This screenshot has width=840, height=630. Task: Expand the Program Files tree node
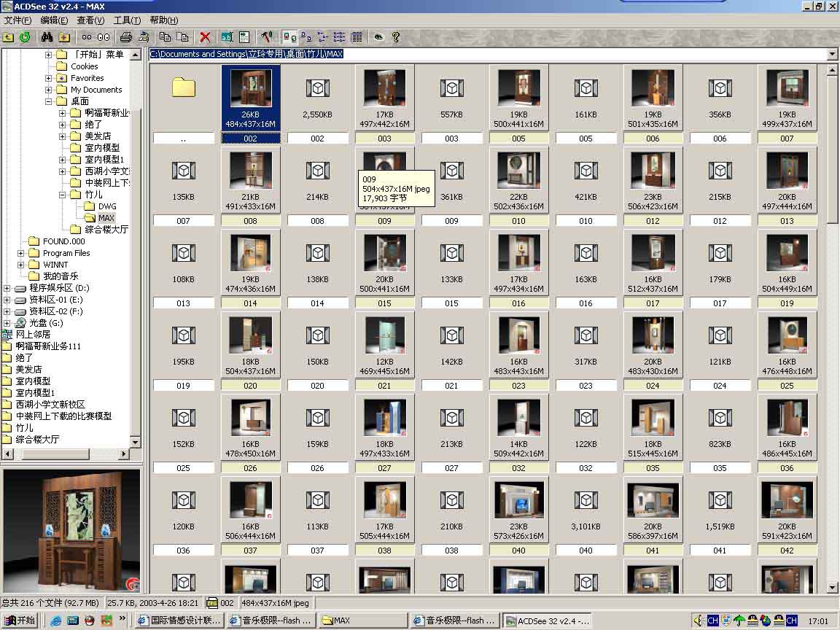[x=20, y=253]
